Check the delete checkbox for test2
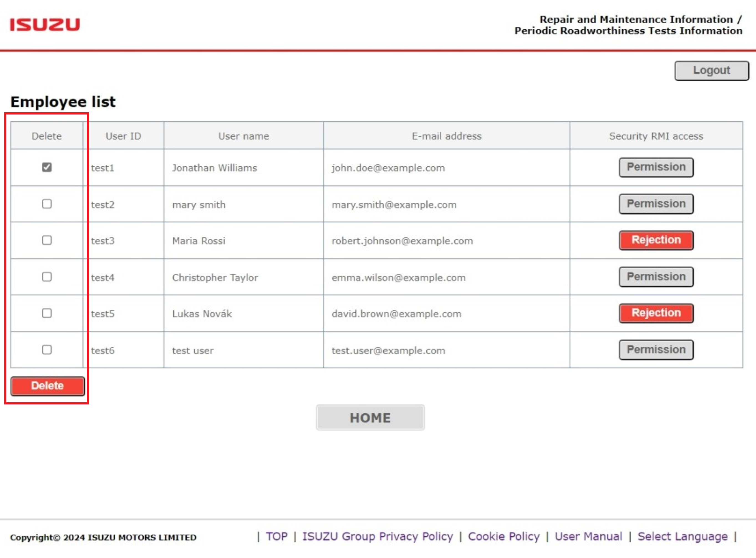The width and height of the screenshot is (756, 558). 46,204
